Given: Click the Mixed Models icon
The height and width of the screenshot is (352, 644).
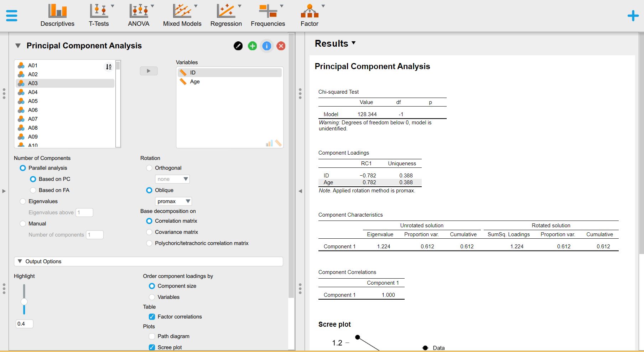Looking at the screenshot, I should point(181,12).
